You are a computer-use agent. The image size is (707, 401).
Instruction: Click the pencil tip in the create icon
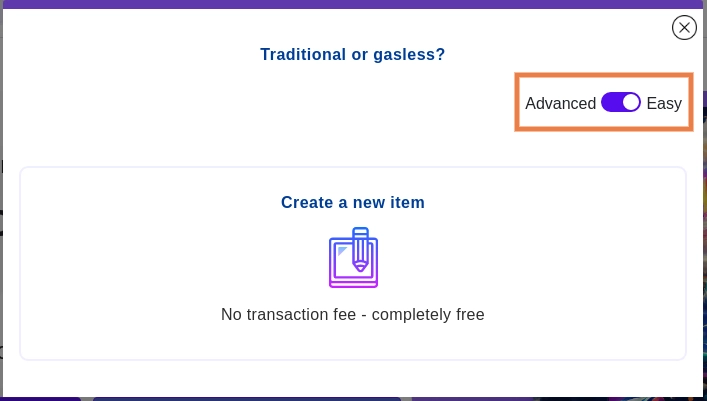coord(361,268)
